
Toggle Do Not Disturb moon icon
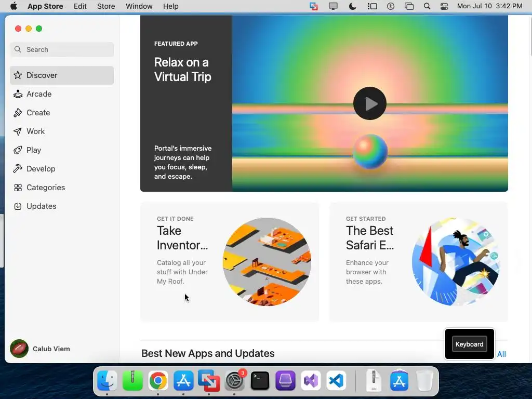[x=353, y=6]
